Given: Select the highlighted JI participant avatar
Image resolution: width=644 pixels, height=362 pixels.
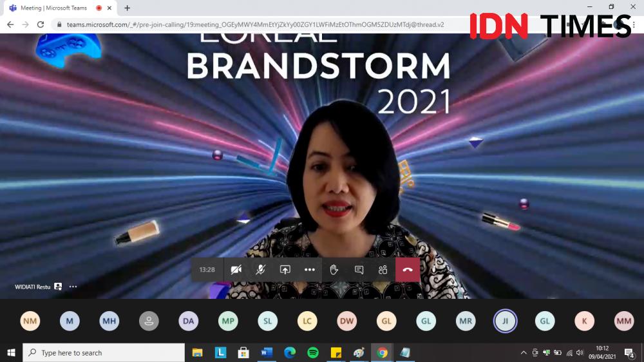Looking at the screenshot, I should point(505,321).
